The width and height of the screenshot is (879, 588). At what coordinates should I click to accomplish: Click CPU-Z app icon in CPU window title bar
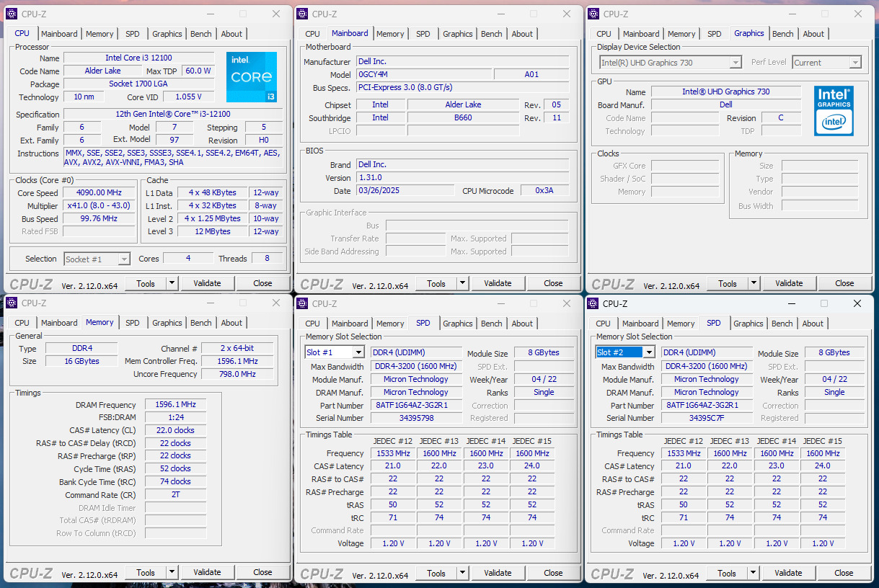click(12, 14)
